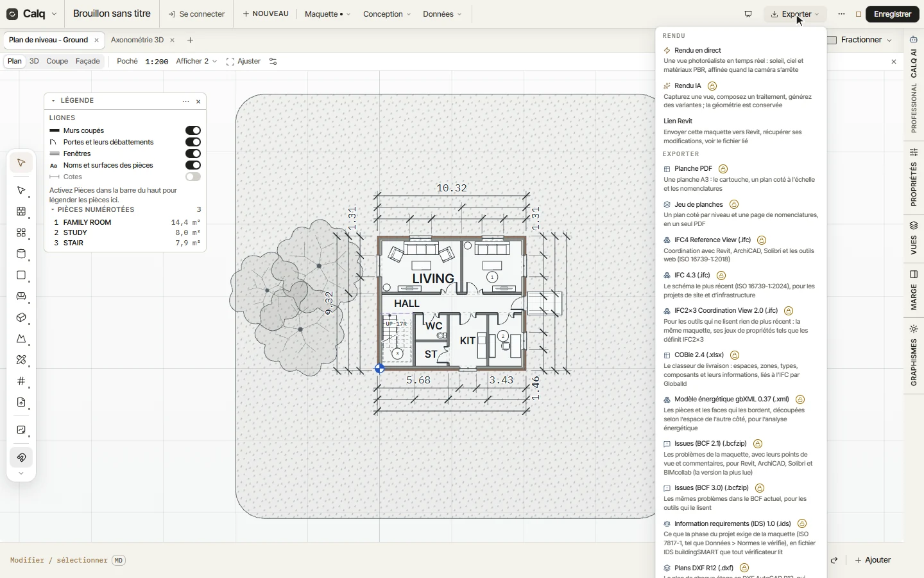Image resolution: width=924 pixels, height=578 pixels.
Task: Select Rendu en direct option
Action: pos(698,51)
